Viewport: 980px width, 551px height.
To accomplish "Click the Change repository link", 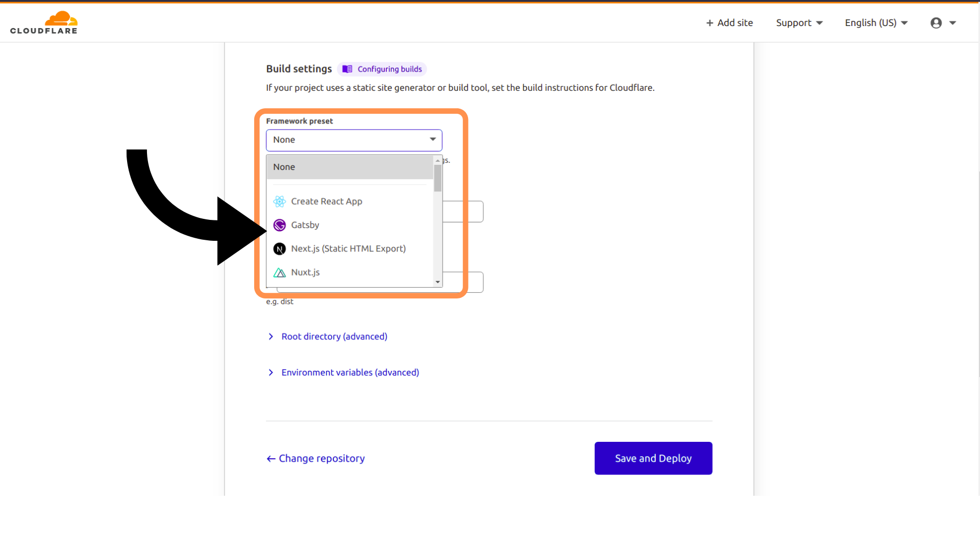I will click(x=322, y=459).
